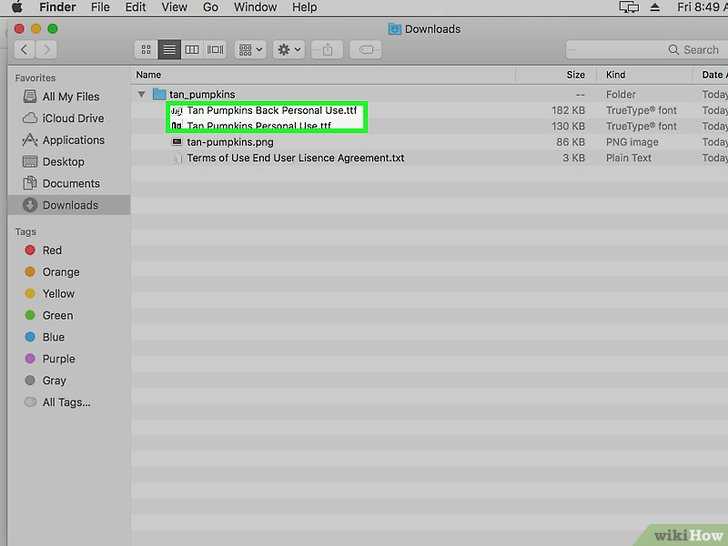This screenshot has width=728, height=546.
Task: Click the Plain Text kind cell
Action: 629,158
